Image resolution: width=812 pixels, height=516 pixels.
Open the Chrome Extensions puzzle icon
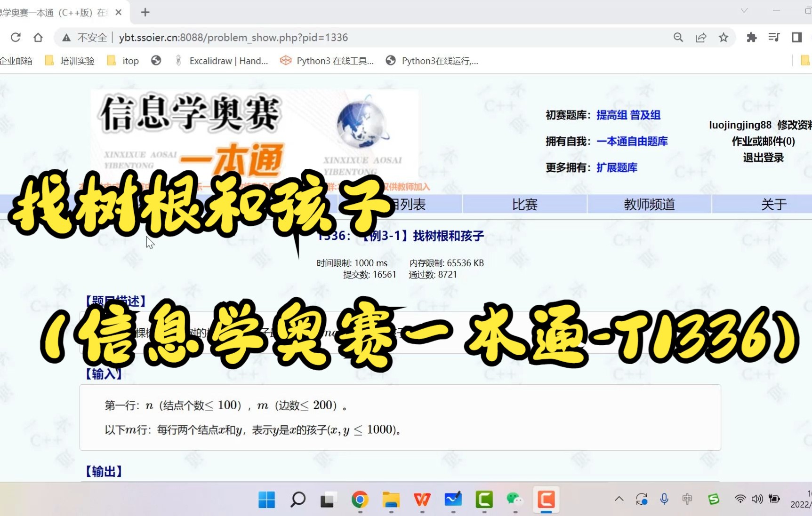point(751,37)
